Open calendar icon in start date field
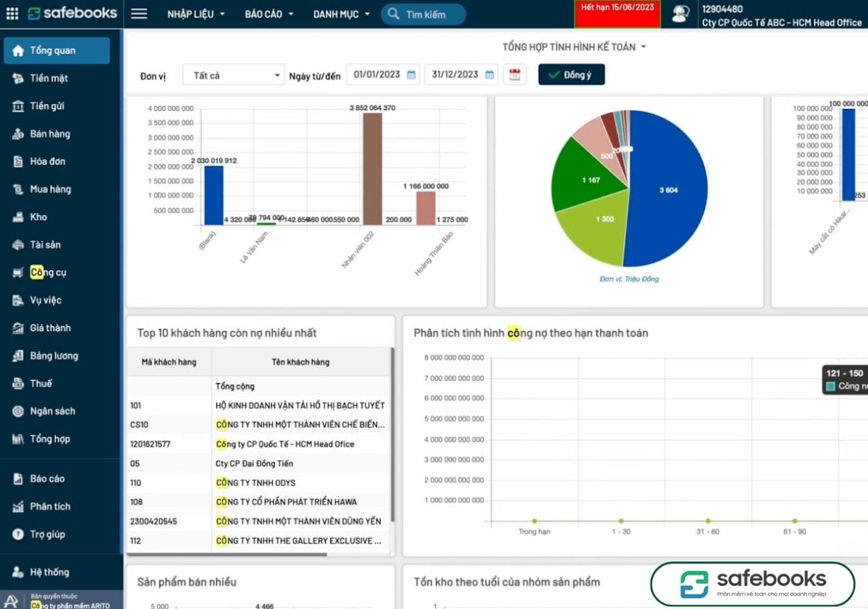 (x=412, y=75)
